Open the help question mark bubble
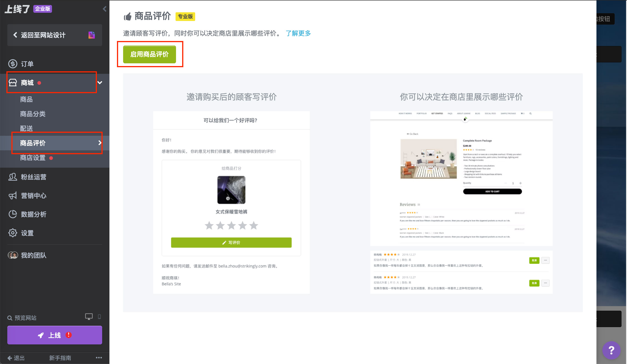 point(611,350)
